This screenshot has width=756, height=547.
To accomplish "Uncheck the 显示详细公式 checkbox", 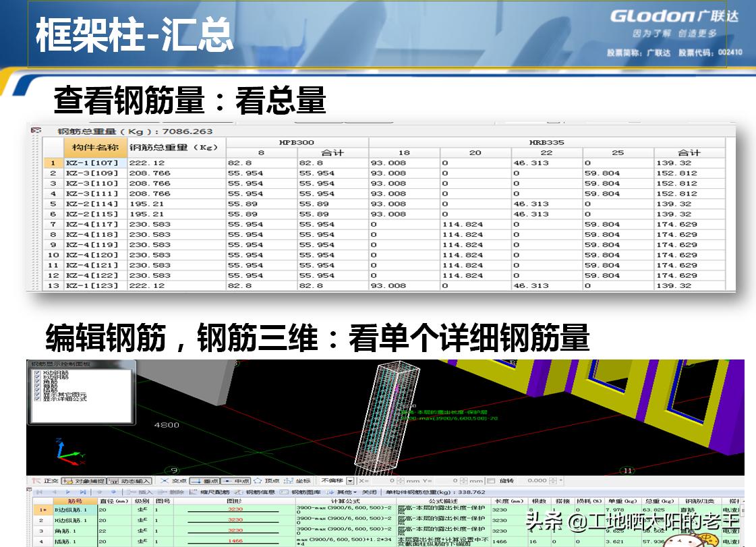I will pos(37,399).
